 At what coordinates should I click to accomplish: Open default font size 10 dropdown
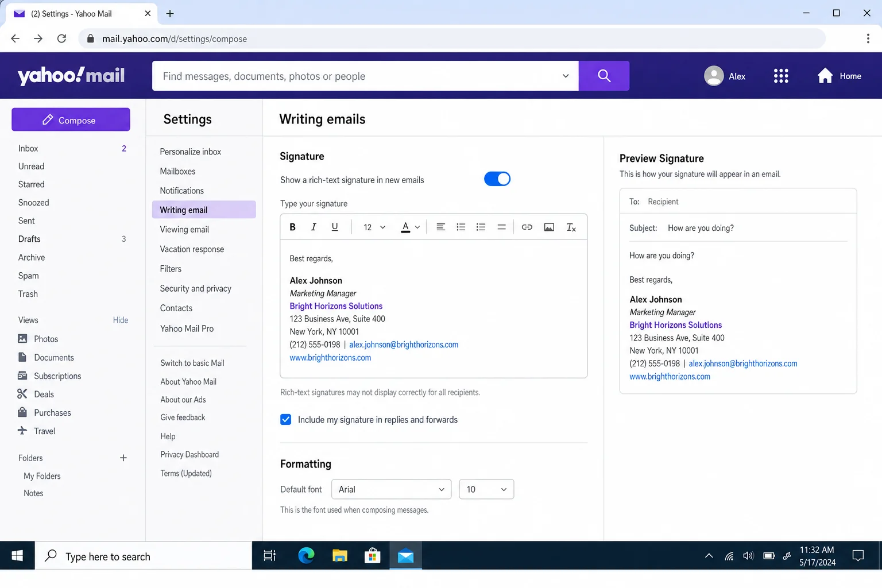pos(486,489)
